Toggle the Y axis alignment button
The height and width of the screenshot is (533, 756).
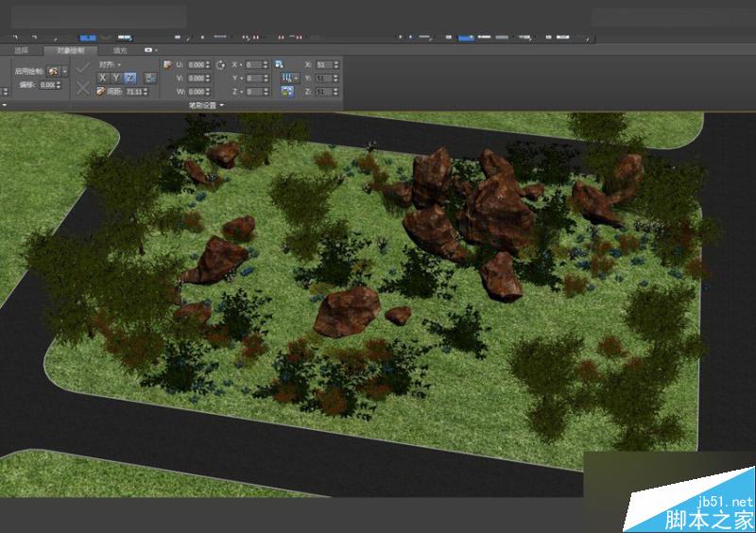click(115, 77)
